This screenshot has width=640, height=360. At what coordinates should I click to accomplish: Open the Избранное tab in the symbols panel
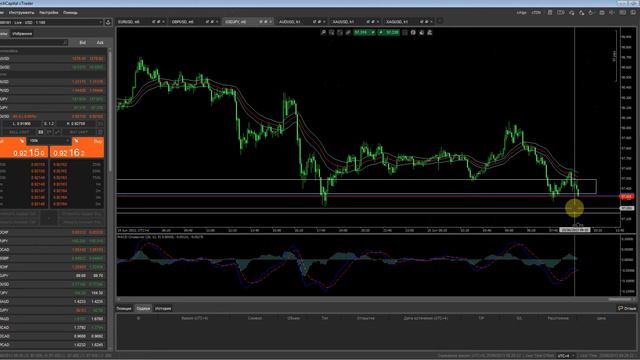click(x=22, y=34)
